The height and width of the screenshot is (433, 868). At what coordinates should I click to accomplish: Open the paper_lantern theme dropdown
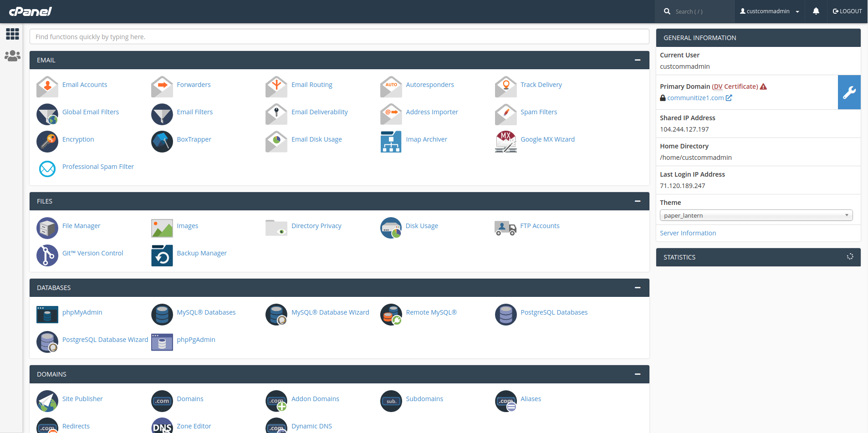756,215
